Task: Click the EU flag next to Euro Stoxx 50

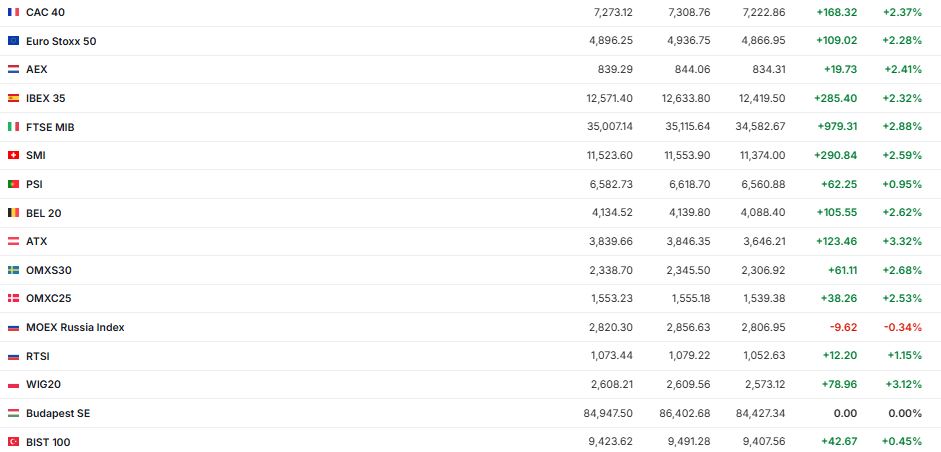Action: coord(13,41)
